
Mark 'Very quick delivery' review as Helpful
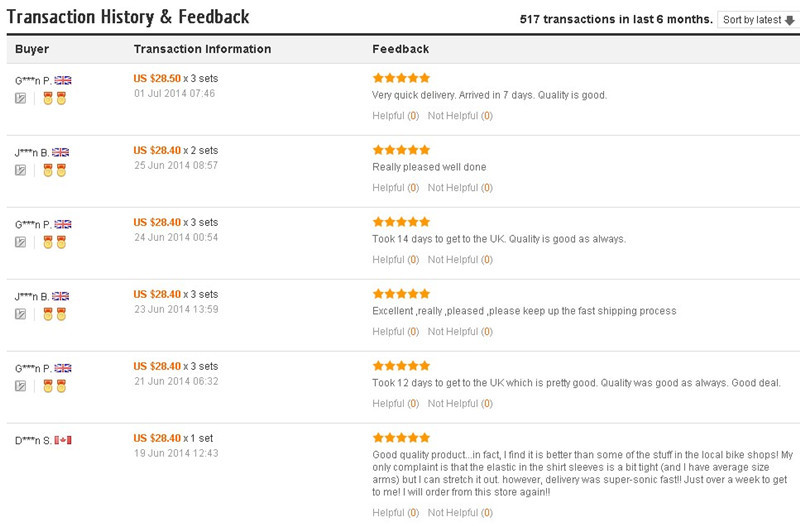point(395,116)
